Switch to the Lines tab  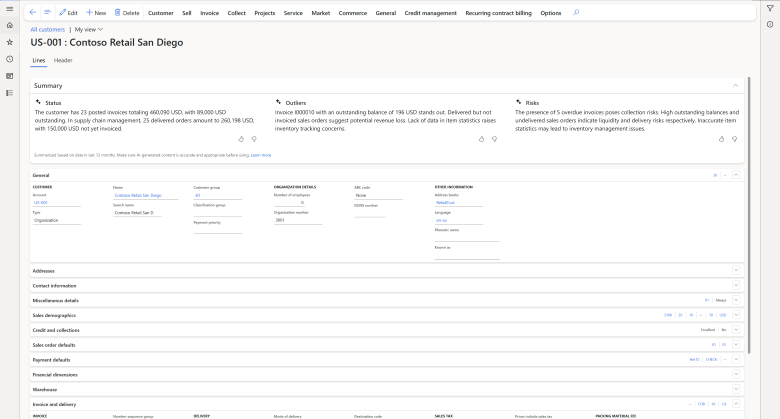(39, 60)
